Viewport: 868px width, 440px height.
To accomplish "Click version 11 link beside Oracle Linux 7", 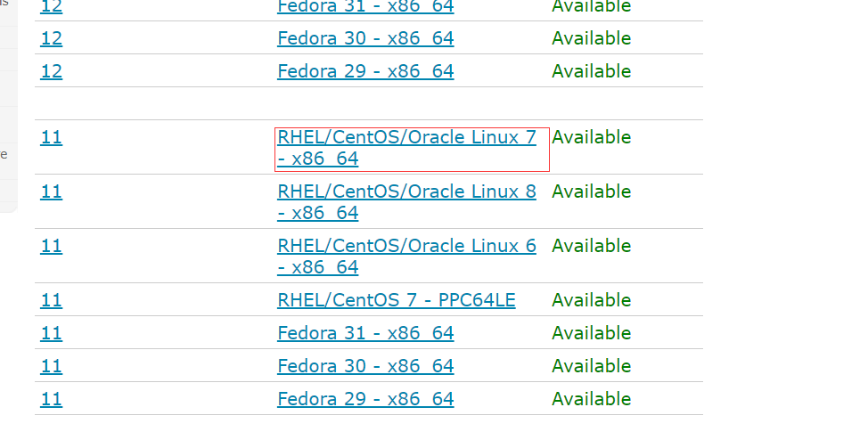I will click(52, 137).
